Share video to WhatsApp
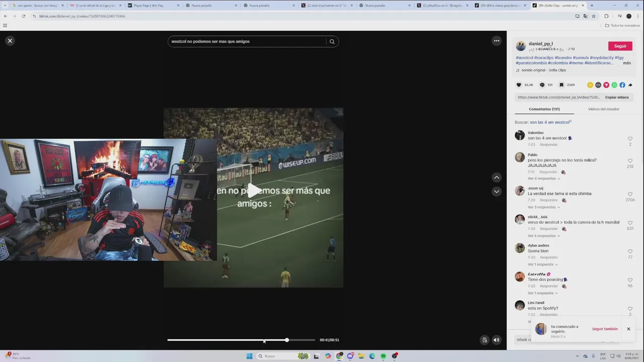 coord(614,85)
